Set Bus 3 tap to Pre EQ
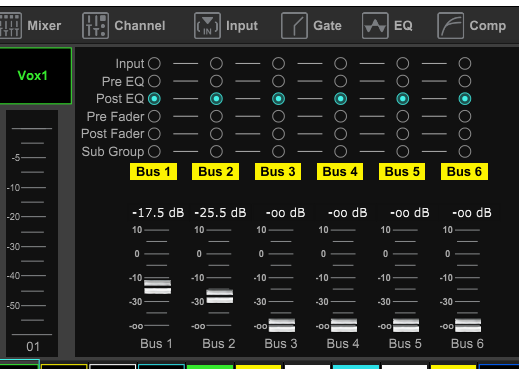Image resolution: width=519 pixels, height=369 pixels. coord(278,81)
